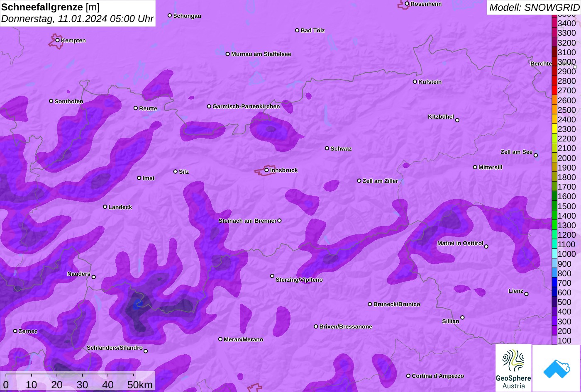Screen dimensions: 581x392
Task: Click the '2000' legend value
Action: pyautogui.click(x=567, y=158)
